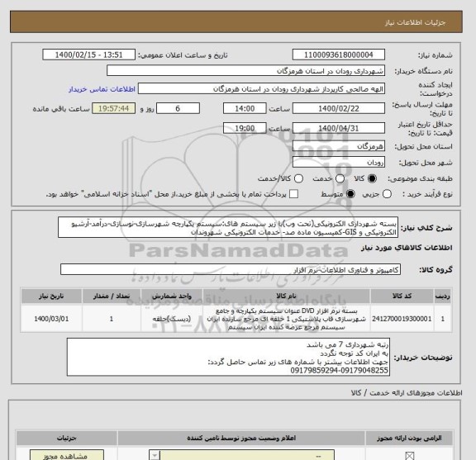The image size is (476, 460).
Task: Toggle the mandatory license checkbox
Action: [410, 455]
